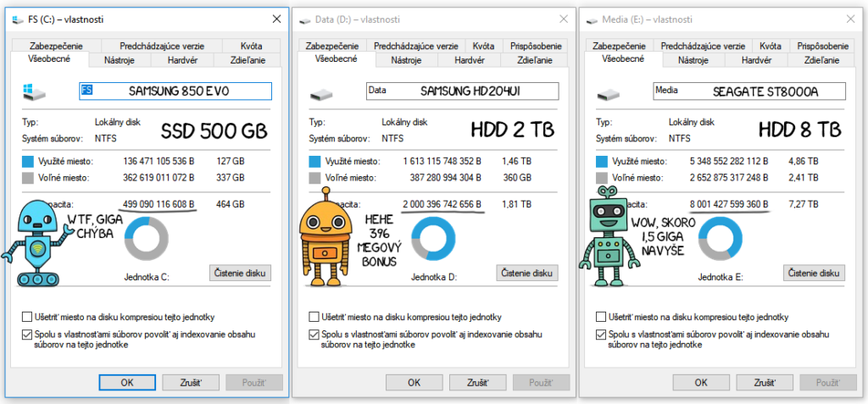This screenshot has width=868, height=404.
Task: Click the title bar drive icon of FS (C:) window
Action: tap(16, 19)
